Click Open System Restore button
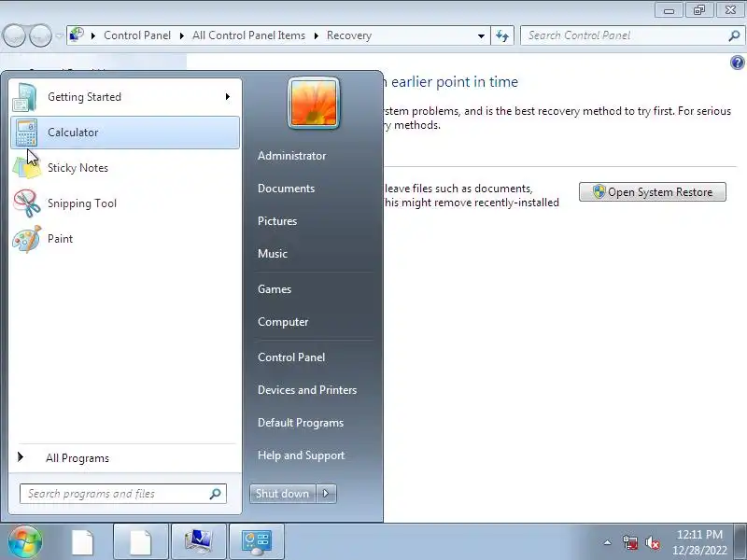The height and width of the screenshot is (560, 747). [653, 192]
